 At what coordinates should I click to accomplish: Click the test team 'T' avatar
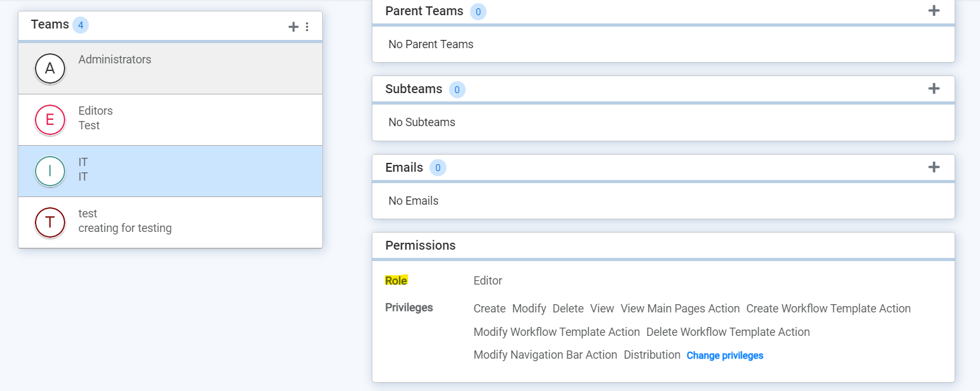point(50,222)
